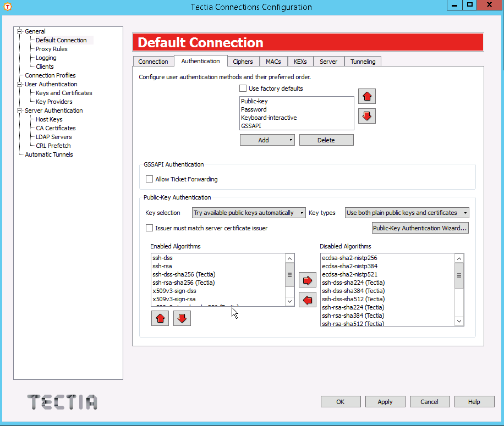
Task: Select the Authentication tab
Action: click(201, 60)
